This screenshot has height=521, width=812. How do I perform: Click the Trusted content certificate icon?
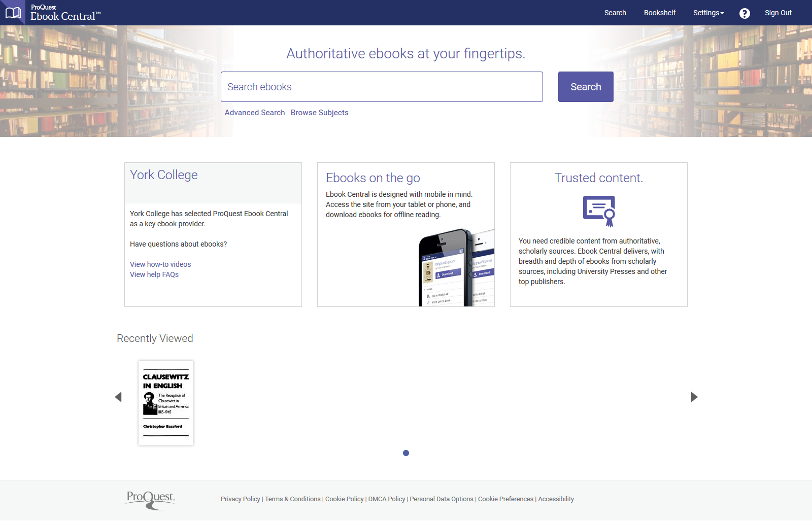599,211
